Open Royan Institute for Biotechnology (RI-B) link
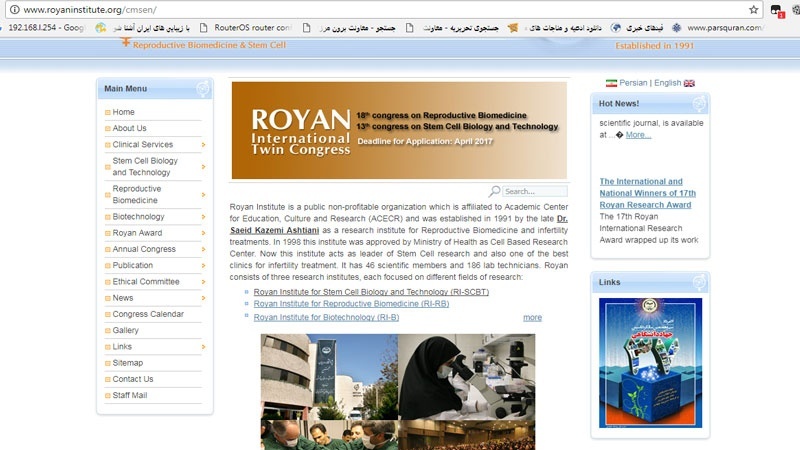Image resolution: width=800 pixels, height=450 pixels. (326, 317)
